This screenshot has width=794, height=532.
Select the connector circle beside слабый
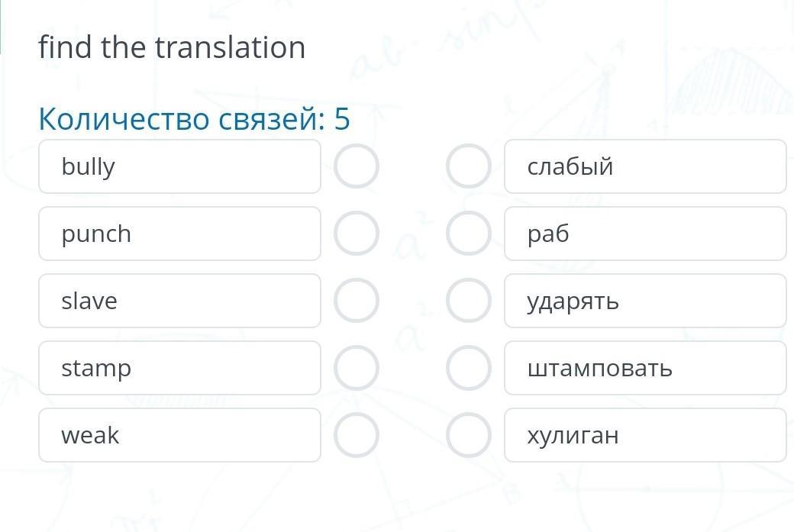pyautogui.click(x=468, y=166)
